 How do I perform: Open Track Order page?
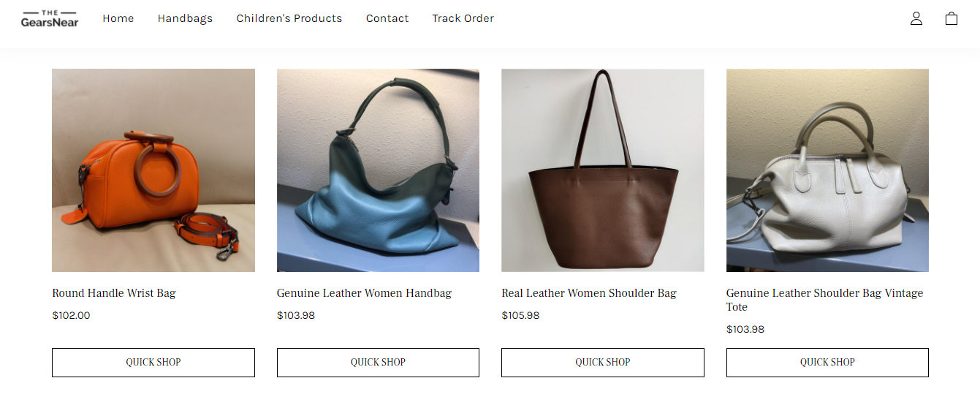click(x=463, y=18)
